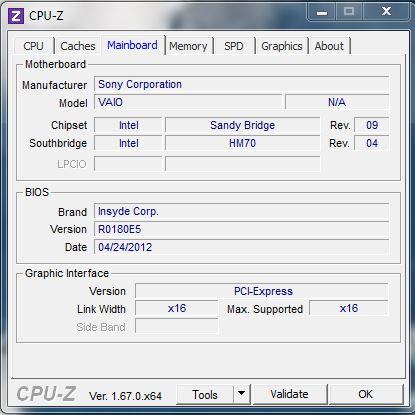Click the Motherboard group label
The height and width of the screenshot is (415, 415).
tap(55, 64)
